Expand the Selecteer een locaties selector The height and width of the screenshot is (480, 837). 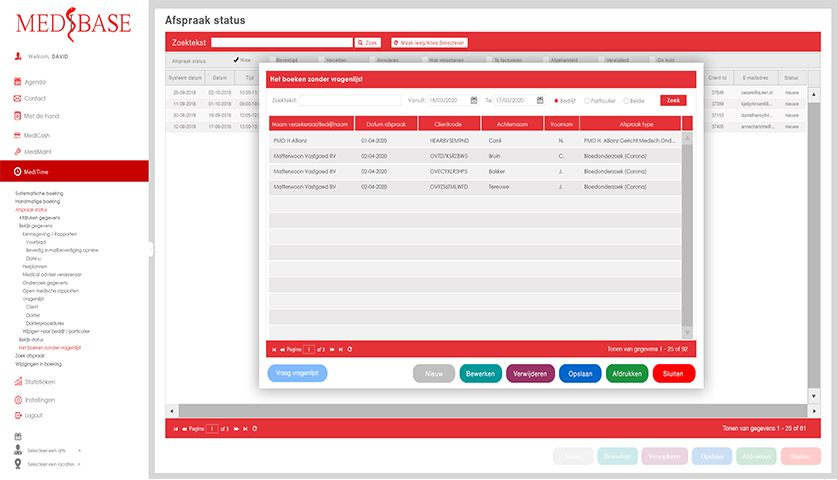[79, 464]
